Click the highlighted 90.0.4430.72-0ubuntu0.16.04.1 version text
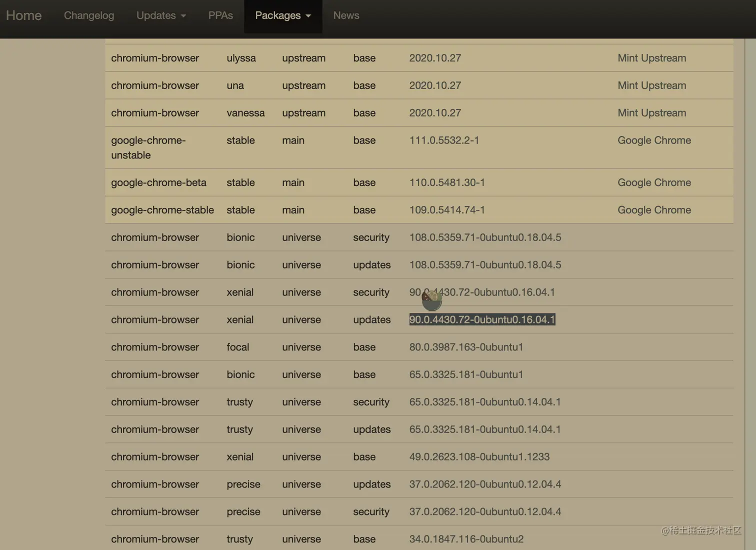Viewport: 756px width, 550px height. tap(482, 319)
